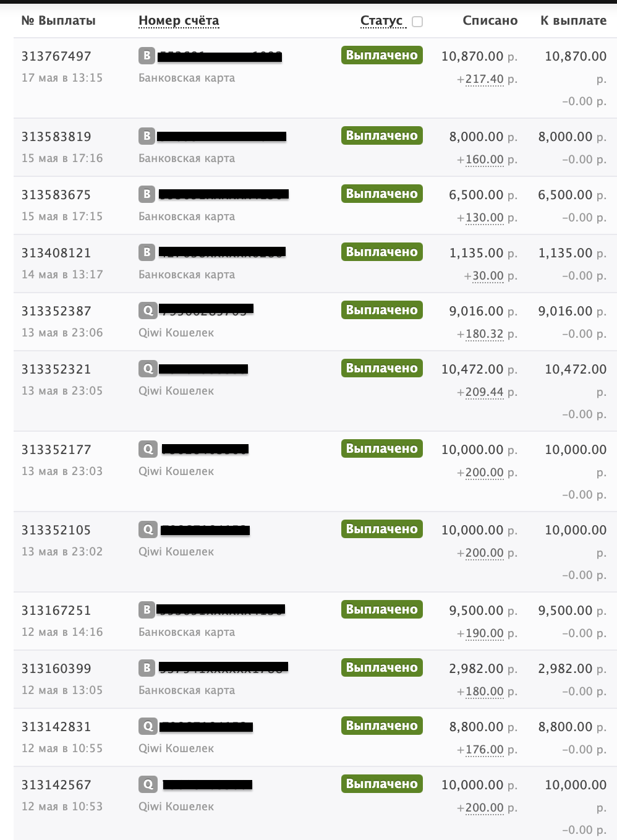Screen dimensions: 617x840
Task: Click Qiwi icon for payout 313142567
Action: tap(148, 784)
